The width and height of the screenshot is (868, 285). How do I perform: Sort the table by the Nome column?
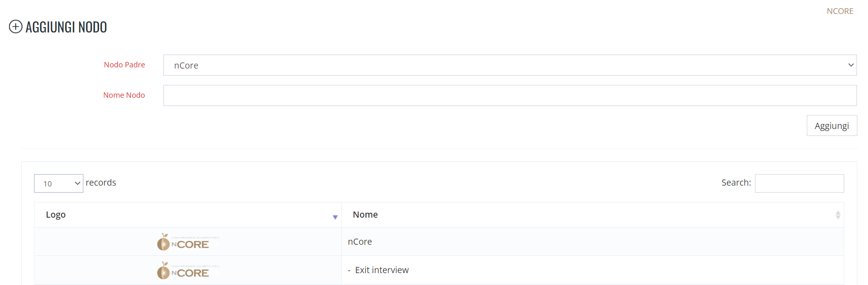592,215
